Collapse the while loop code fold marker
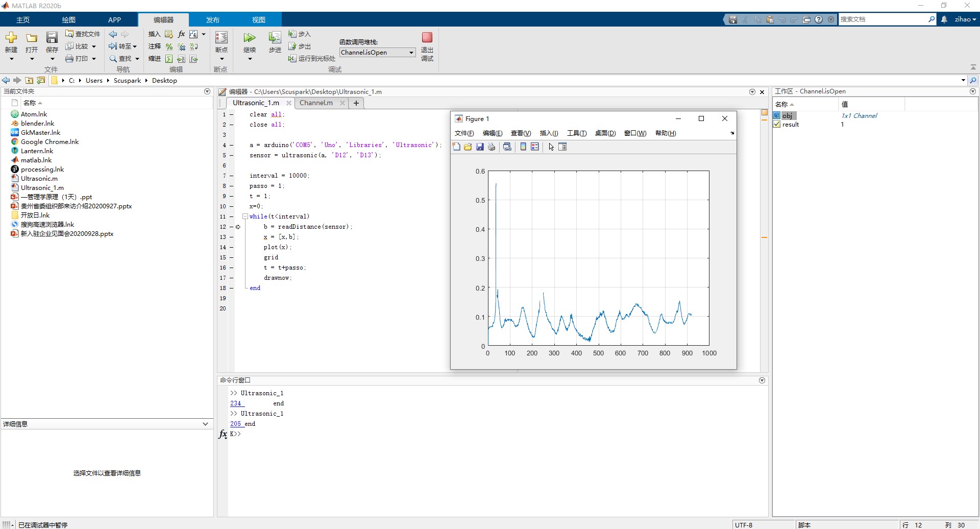Image resolution: width=980 pixels, height=529 pixels. click(x=245, y=217)
